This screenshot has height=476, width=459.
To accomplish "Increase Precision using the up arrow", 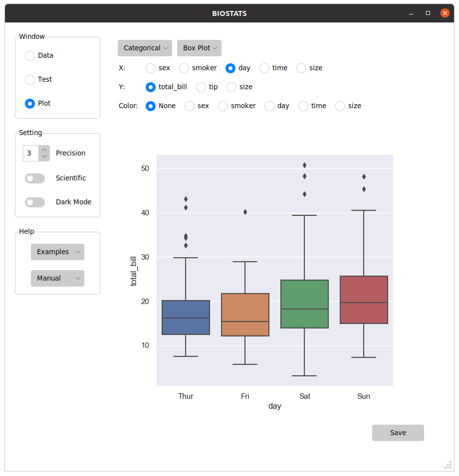I will tap(44, 150).
